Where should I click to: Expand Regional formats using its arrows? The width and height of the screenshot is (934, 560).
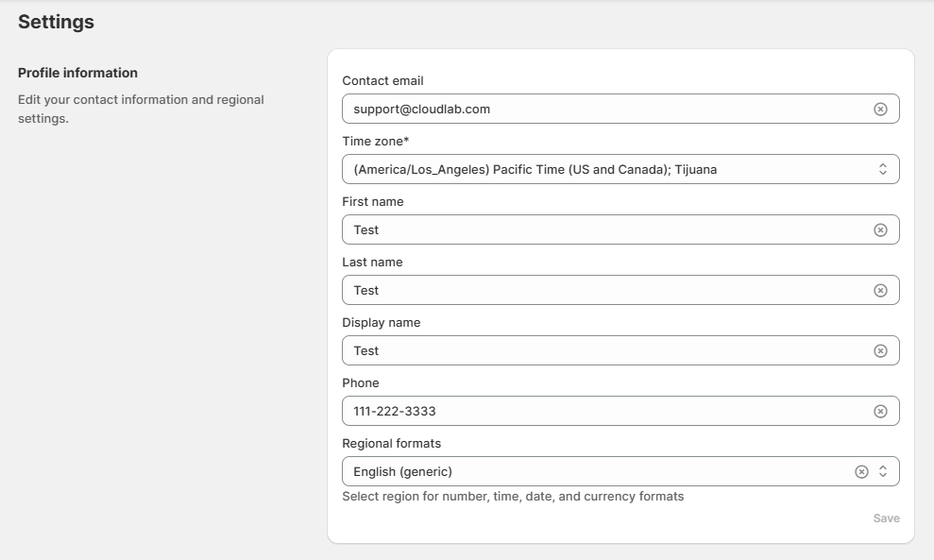883,471
